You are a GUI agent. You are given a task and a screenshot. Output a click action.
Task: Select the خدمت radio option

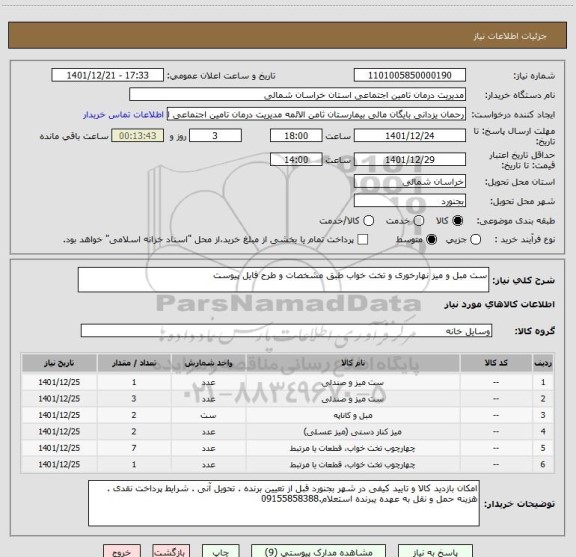419,221
